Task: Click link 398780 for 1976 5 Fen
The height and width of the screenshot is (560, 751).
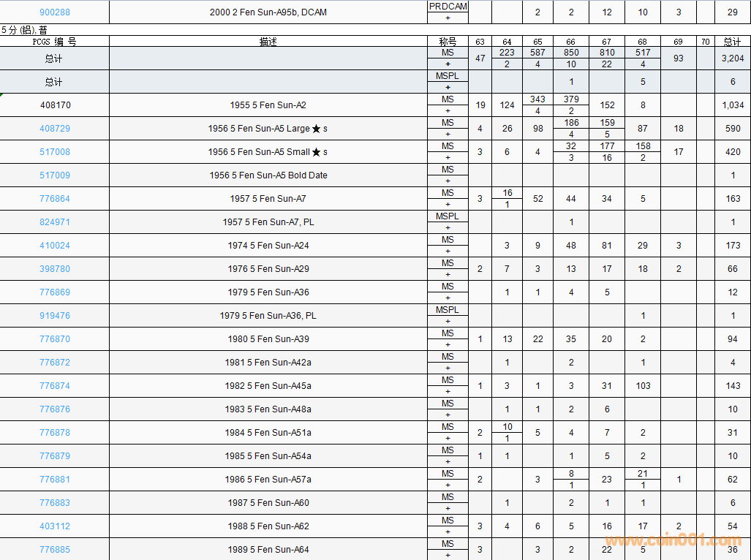Action: 55,269
